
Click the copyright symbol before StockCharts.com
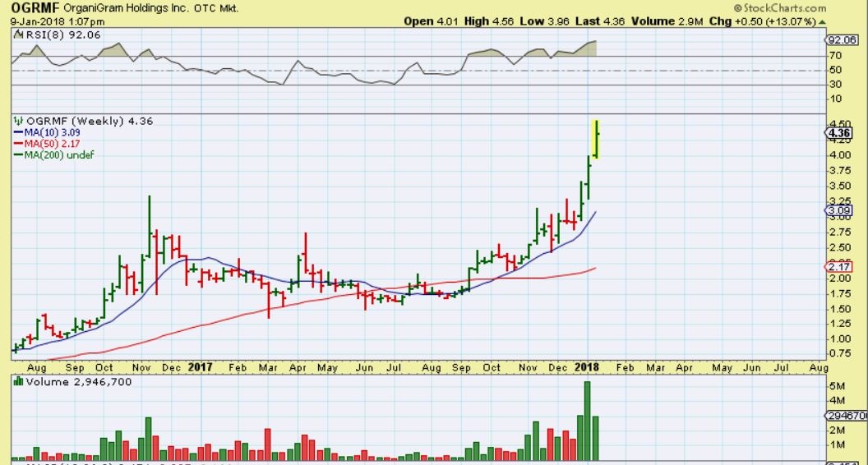click(x=736, y=7)
